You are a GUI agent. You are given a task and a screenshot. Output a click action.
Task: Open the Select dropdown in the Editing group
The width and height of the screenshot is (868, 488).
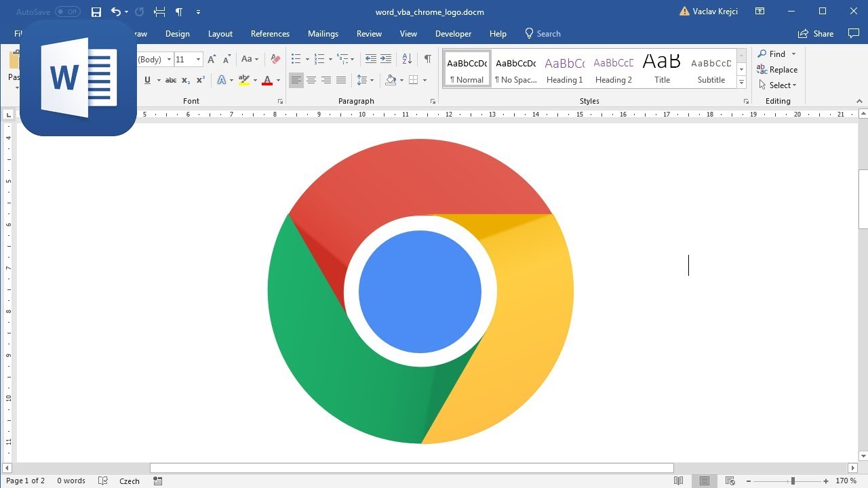click(777, 85)
